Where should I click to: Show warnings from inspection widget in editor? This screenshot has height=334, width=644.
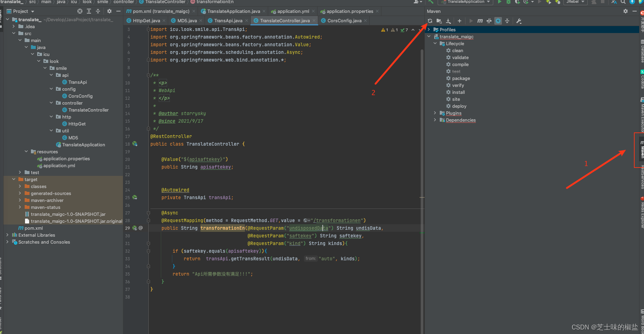[x=385, y=30]
